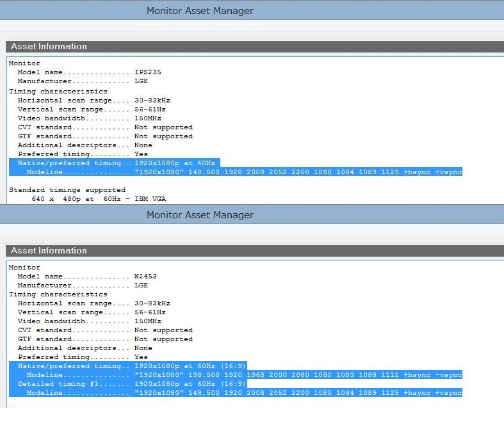Select CVT standard row in IPS235 report

pyautogui.click(x=105, y=127)
